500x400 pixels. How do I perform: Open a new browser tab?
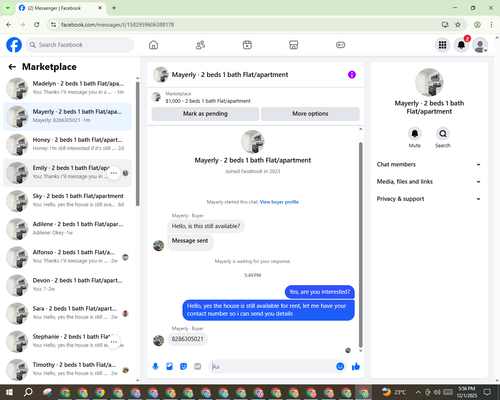click(114, 8)
